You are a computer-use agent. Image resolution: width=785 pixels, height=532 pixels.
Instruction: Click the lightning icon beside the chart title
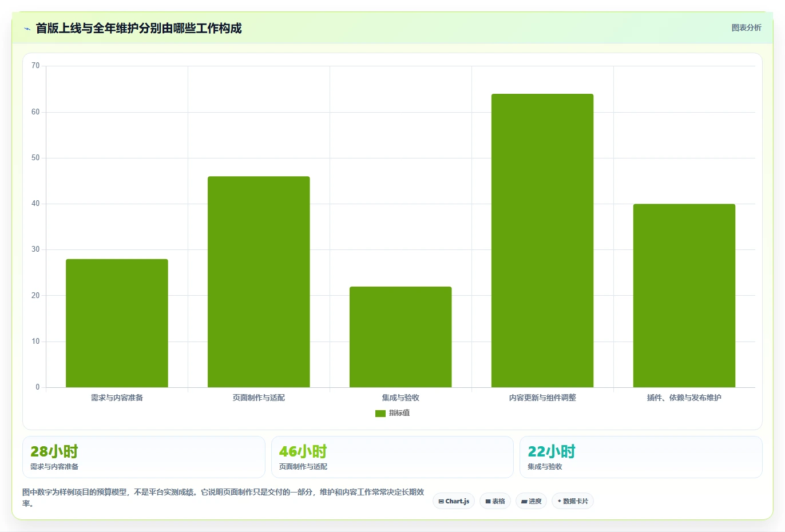pos(27,29)
